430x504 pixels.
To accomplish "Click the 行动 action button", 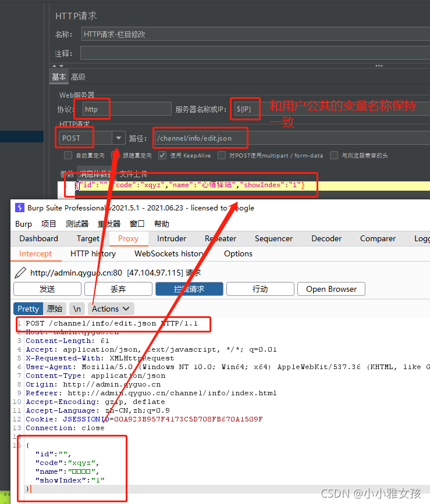I will [260, 289].
